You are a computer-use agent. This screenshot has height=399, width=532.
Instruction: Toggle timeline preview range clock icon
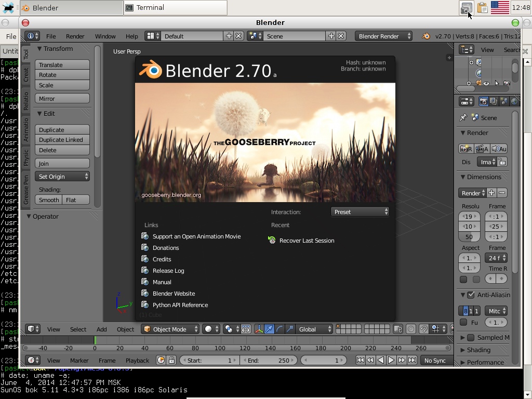click(x=161, y=361)
